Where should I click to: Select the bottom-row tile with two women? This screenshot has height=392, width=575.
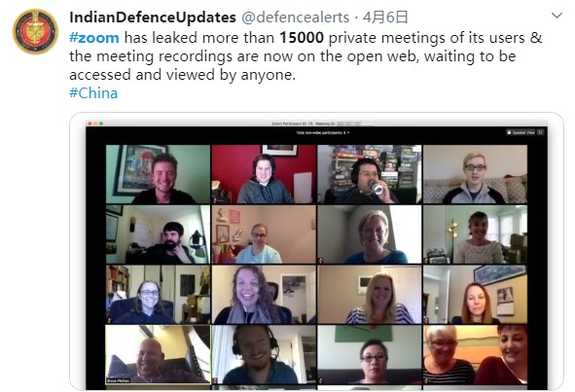point(475,355)
